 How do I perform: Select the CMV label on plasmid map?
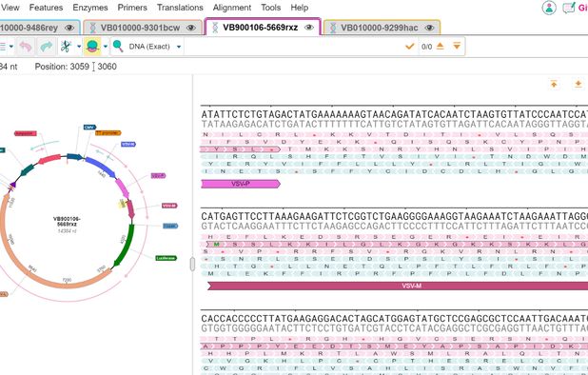point(89,128)
